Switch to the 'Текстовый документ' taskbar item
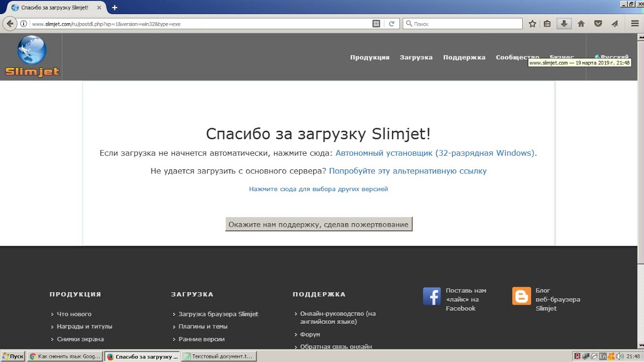This screenshot has width=644, height=362. pos(219,356)
